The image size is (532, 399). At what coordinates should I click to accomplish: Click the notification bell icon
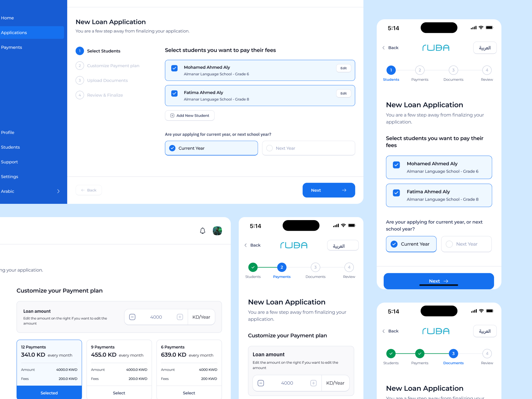202,231
